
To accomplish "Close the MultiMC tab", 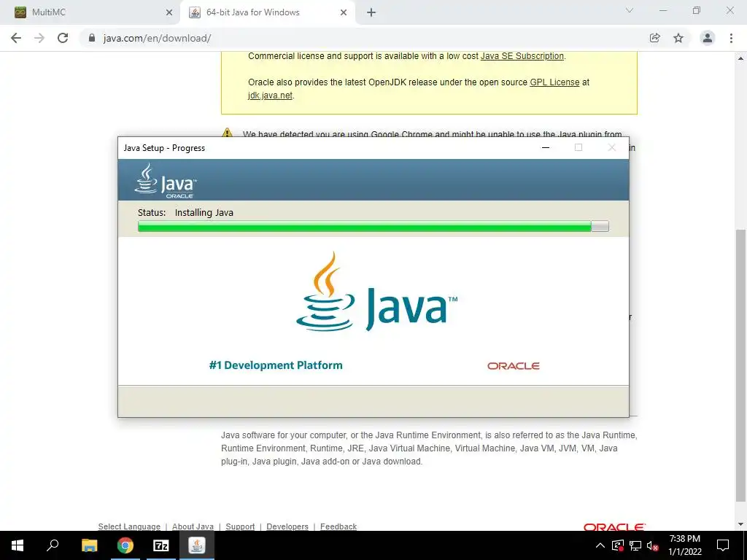I will [x=169, y=12].
